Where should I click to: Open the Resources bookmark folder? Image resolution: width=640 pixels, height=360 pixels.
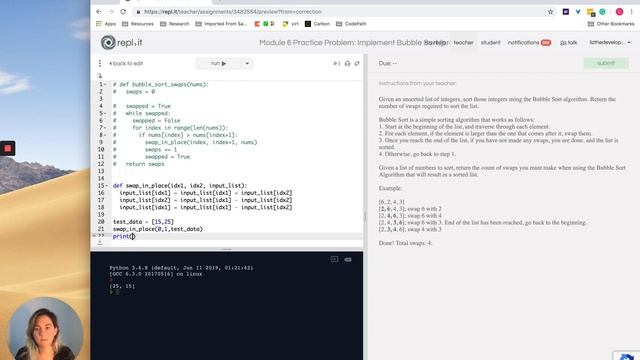tap(138, 24)
